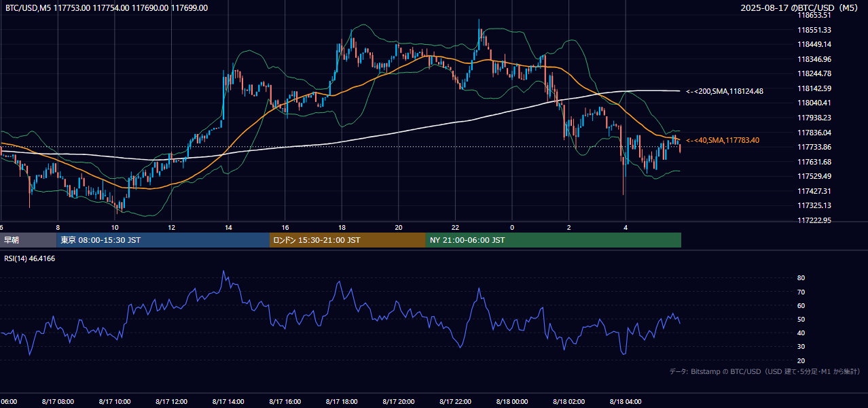Click price axis value 117938.23

[814, 118]
